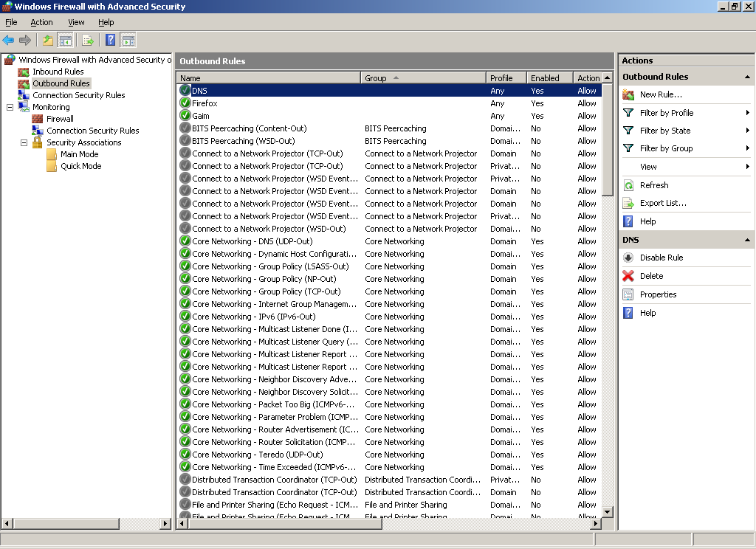
Task: Collapse the Monitoring tree node
Action: click(10, 107)
